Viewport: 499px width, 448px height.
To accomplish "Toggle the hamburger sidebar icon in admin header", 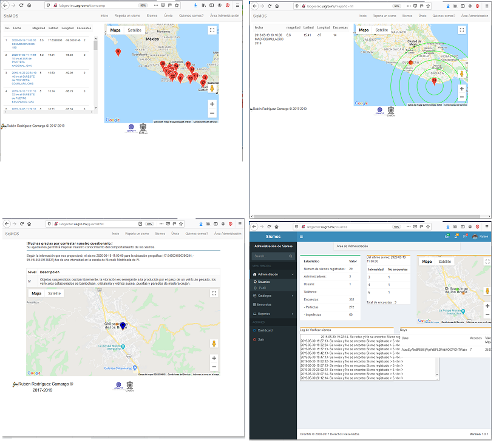I will point(300,236).
